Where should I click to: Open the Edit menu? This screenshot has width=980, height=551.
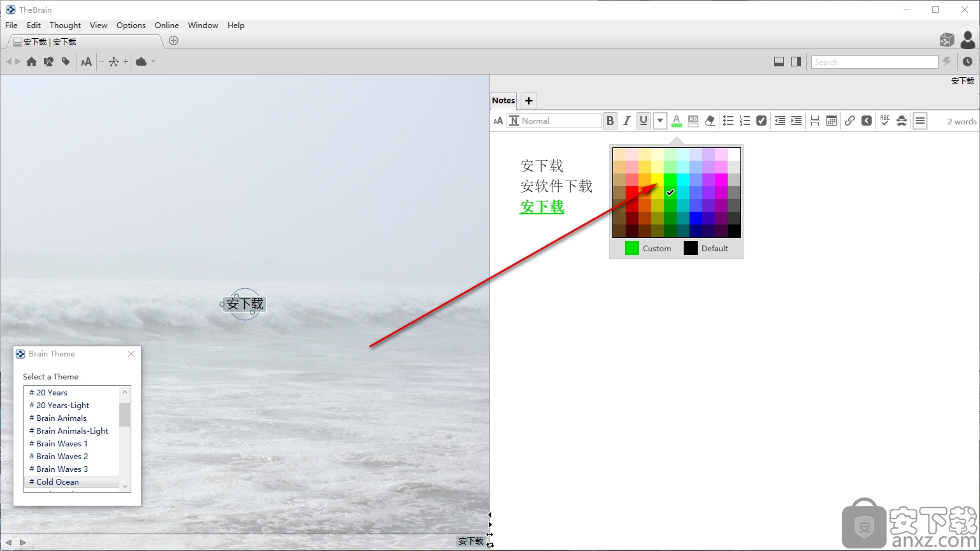34,26
